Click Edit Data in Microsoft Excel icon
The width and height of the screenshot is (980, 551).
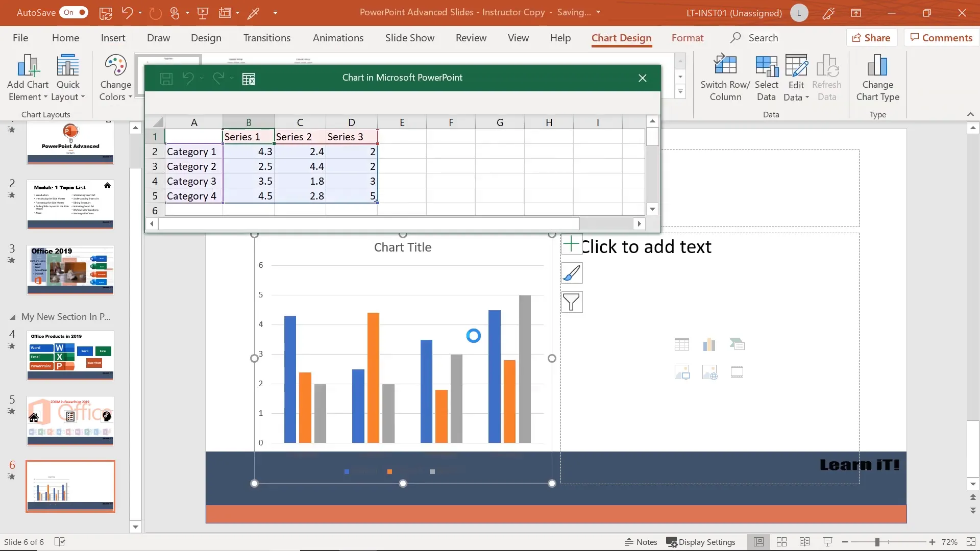coord(249,79)
